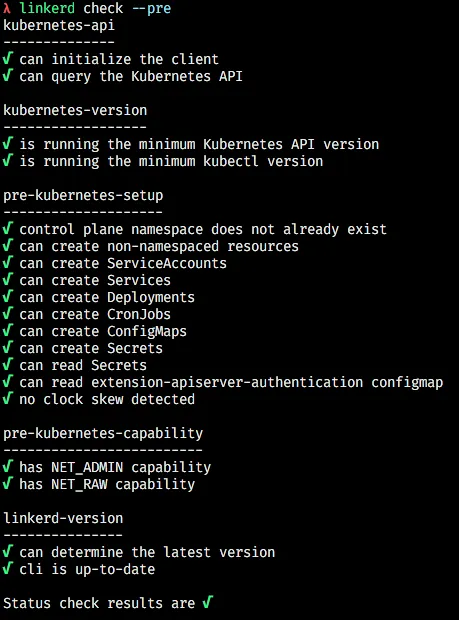Click checkmark beside 'can create CronJobs'
Image resolution: width=459 pixels, height=620 pixels.
[8, 314]
